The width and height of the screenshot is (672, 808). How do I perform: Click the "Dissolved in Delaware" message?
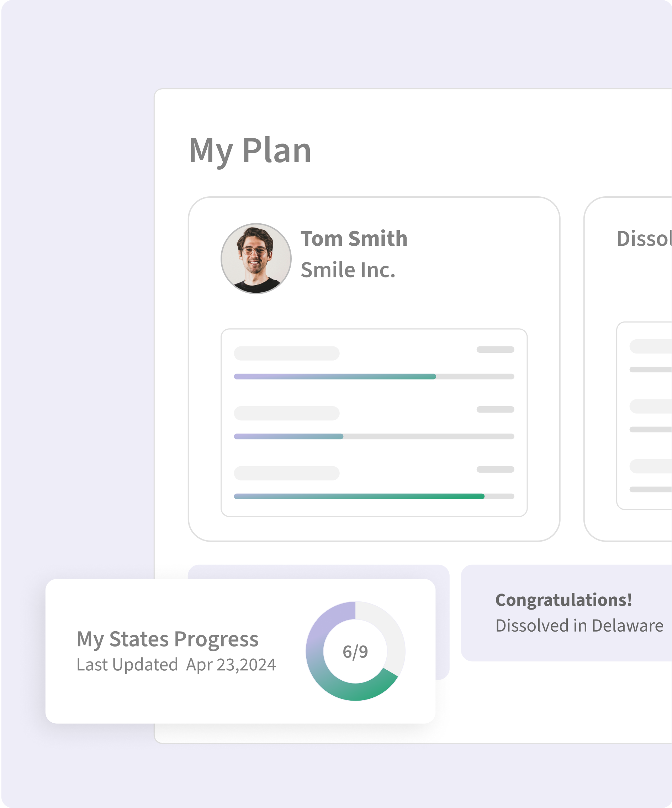coord(579,626)
